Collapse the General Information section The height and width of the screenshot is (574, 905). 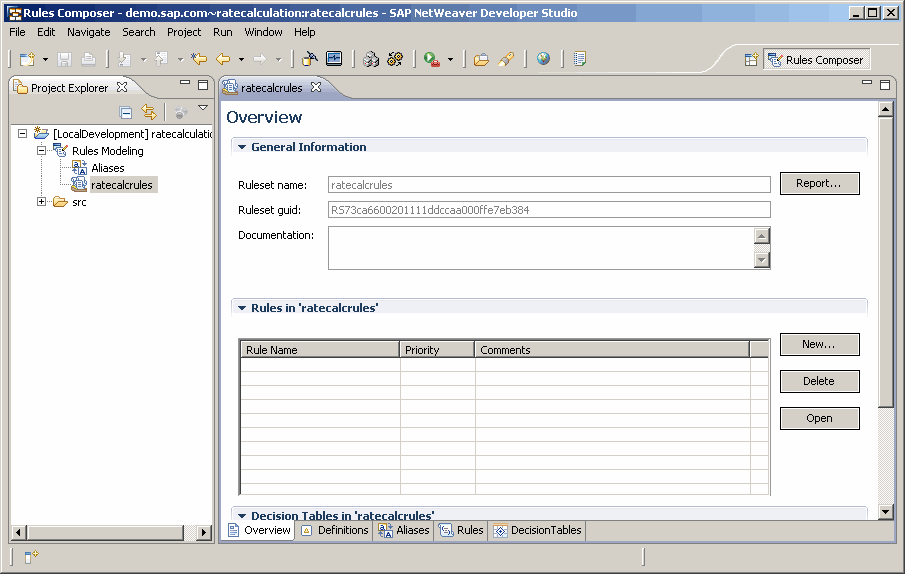(x=242, y=148)
